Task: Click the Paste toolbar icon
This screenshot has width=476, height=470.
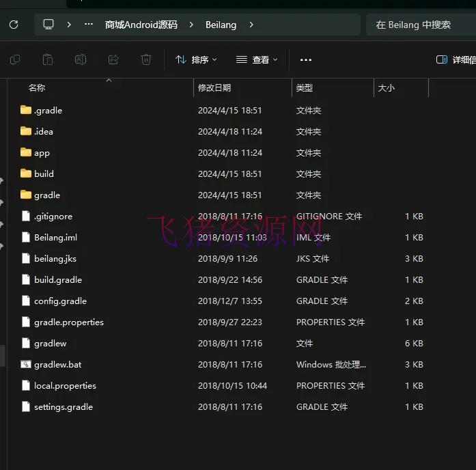Action: 48,59
